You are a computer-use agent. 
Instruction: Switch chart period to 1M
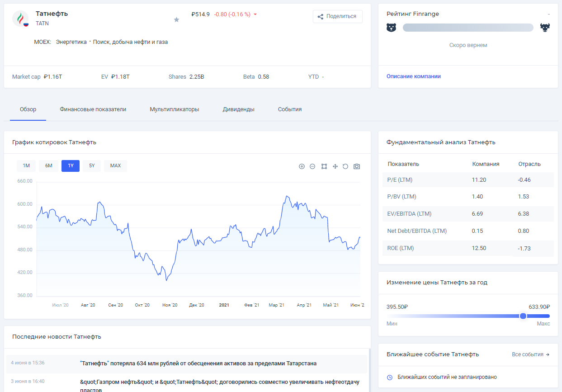click(x=26, y=165)
